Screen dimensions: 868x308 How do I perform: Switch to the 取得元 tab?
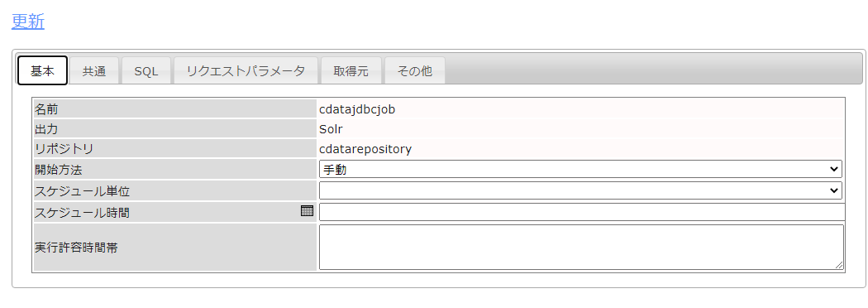point(351,70)
